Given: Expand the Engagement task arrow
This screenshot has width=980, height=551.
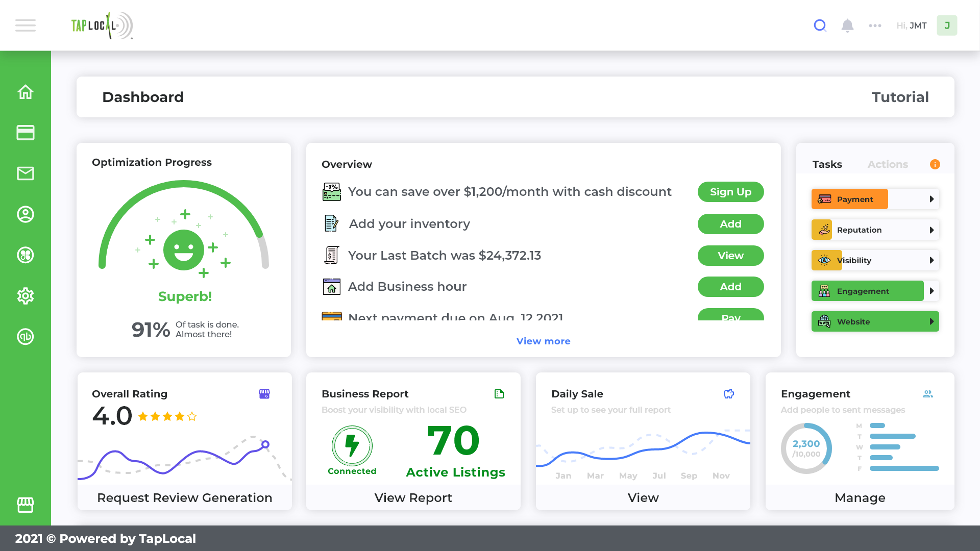Looking at the screenshot, I should pyautogui.click(x=932, y=291).
